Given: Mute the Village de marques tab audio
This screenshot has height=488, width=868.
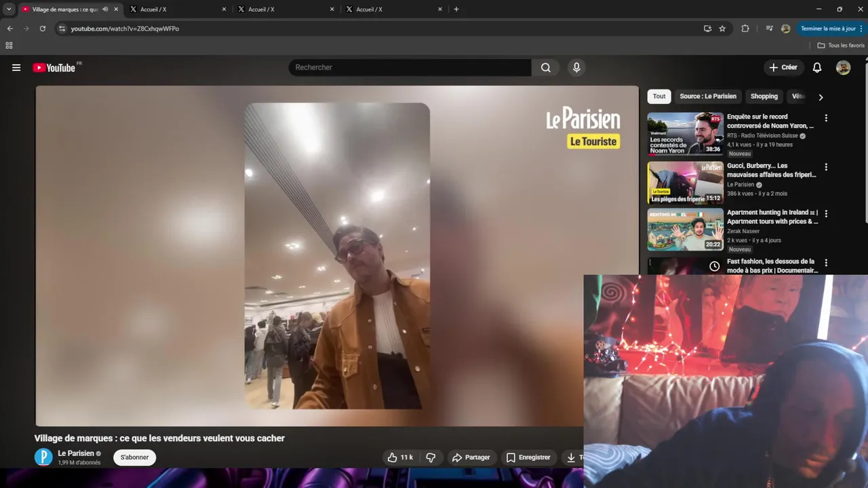Looking at the screenshot, I should point(105,9).
